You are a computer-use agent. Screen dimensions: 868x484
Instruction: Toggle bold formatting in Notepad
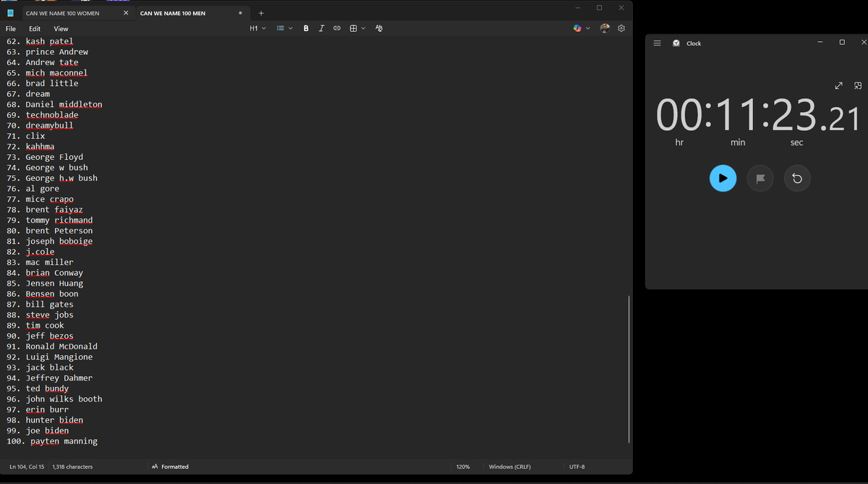click(307, 28)
